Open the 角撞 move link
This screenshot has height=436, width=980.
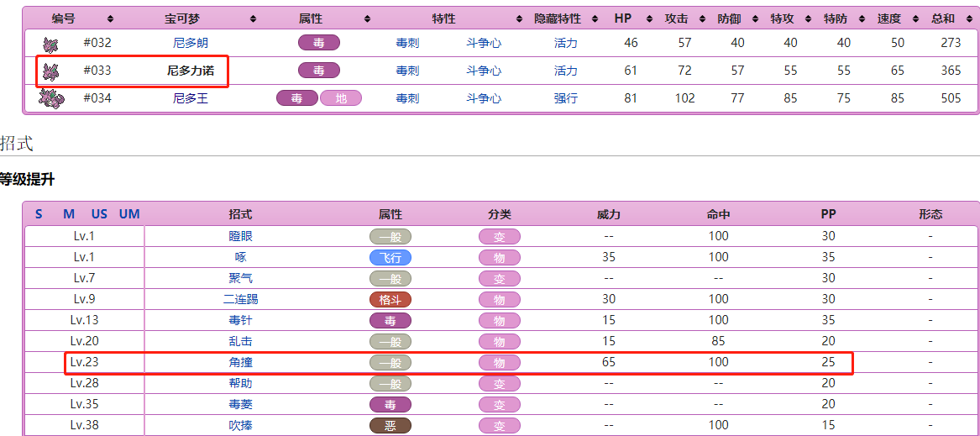(241, 362)
